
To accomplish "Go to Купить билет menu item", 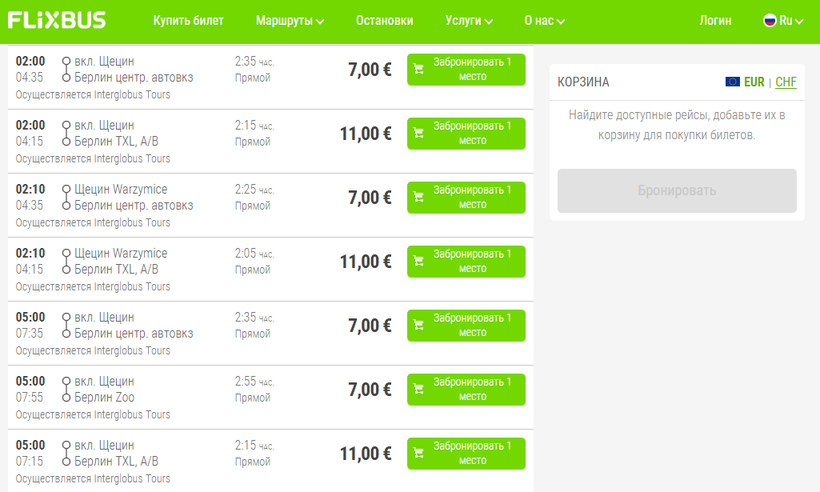I will click(189, 21).
